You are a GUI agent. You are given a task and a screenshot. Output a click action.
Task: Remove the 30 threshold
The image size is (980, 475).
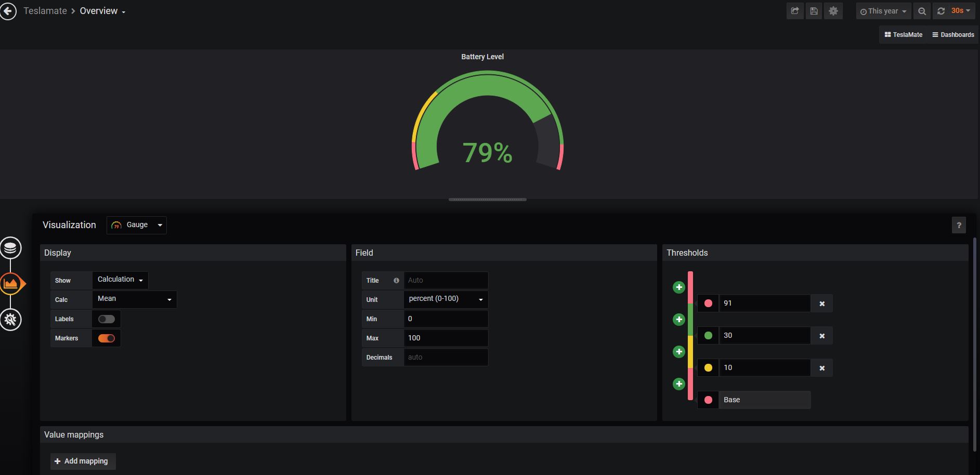[x=822, y=336]
